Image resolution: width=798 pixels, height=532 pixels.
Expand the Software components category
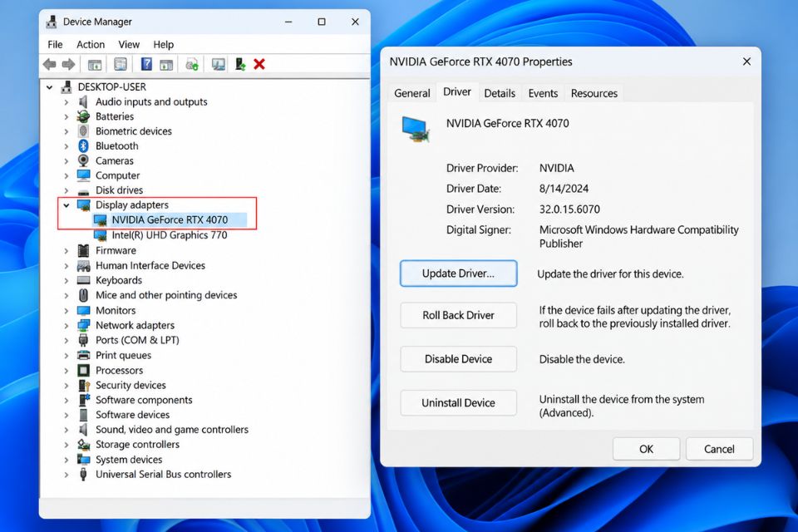click(66, 400)
